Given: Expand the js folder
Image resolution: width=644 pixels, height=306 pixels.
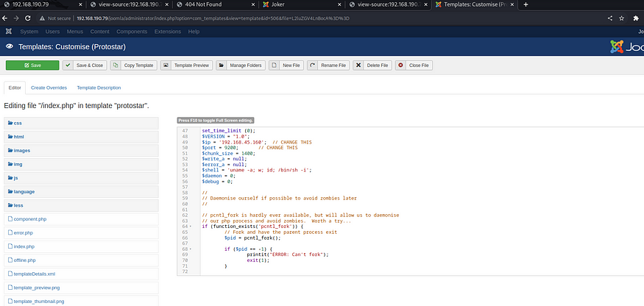Looking at the screenshot, I should click(x=81, y=178).
